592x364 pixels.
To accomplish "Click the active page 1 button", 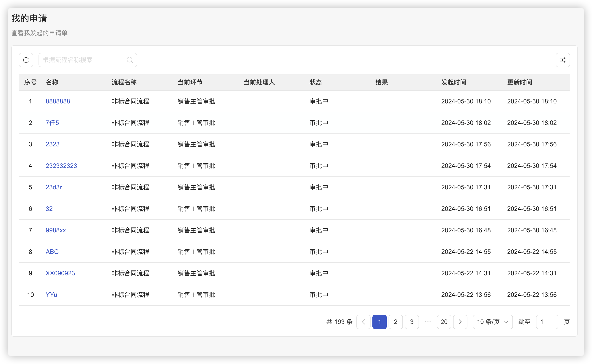I will (379, 322).
